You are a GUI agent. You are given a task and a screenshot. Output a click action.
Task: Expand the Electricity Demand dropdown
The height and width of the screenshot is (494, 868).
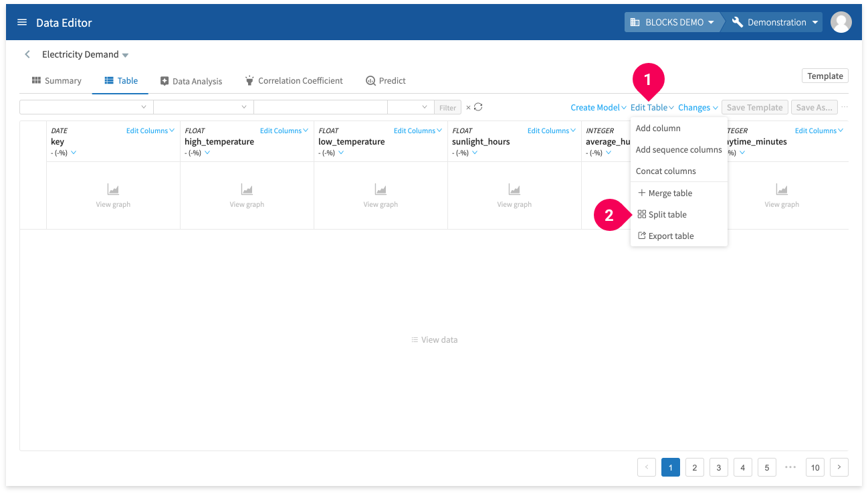point(125,55)
